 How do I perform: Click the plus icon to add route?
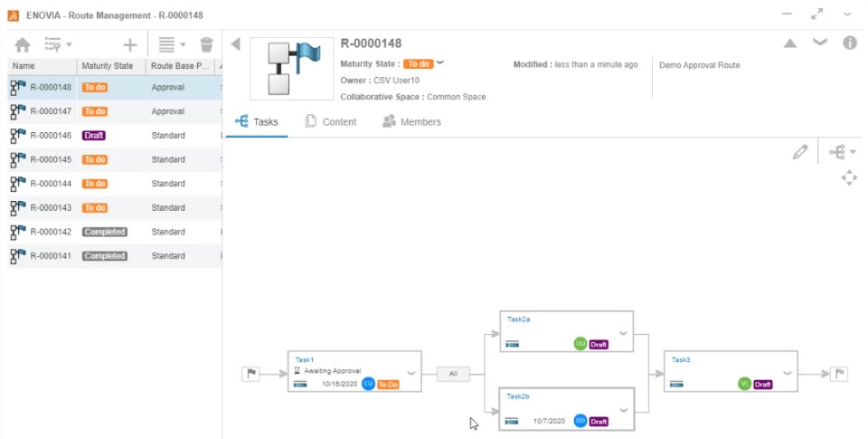[130, 45]
